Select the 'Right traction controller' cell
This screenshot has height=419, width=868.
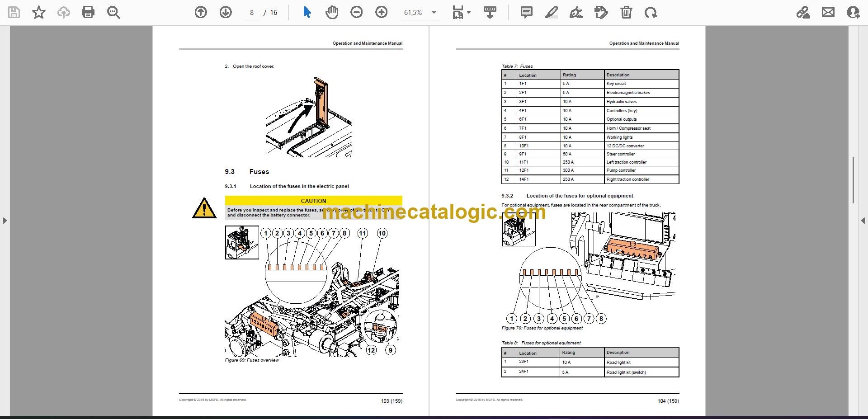tap(642, 179)
